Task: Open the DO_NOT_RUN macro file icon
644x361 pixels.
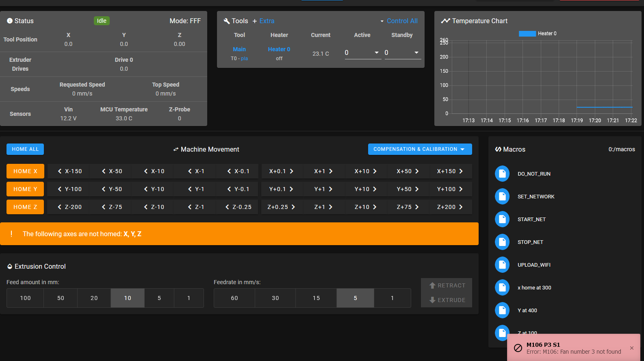Action: point(502,174)
